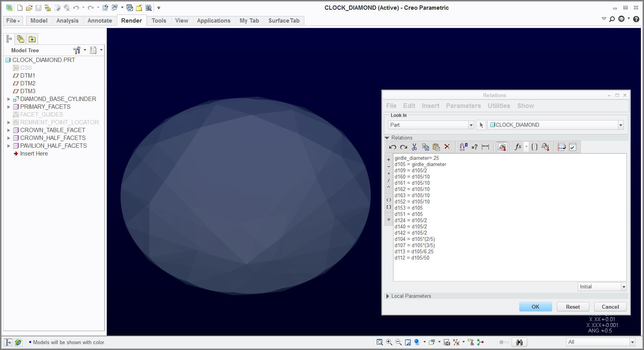Open the Tools ribbon tab

click(159, 21)
